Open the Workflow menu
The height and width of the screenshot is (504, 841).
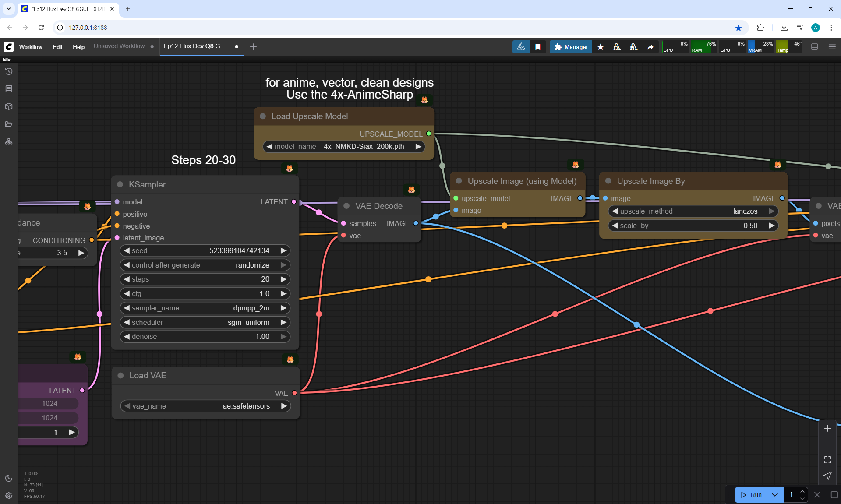pyautogui.click(x=31, y=47)
